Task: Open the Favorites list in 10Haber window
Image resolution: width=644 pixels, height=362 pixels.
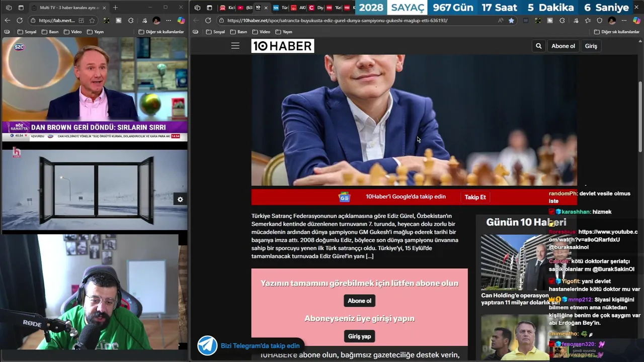Action: click(587, 20)
